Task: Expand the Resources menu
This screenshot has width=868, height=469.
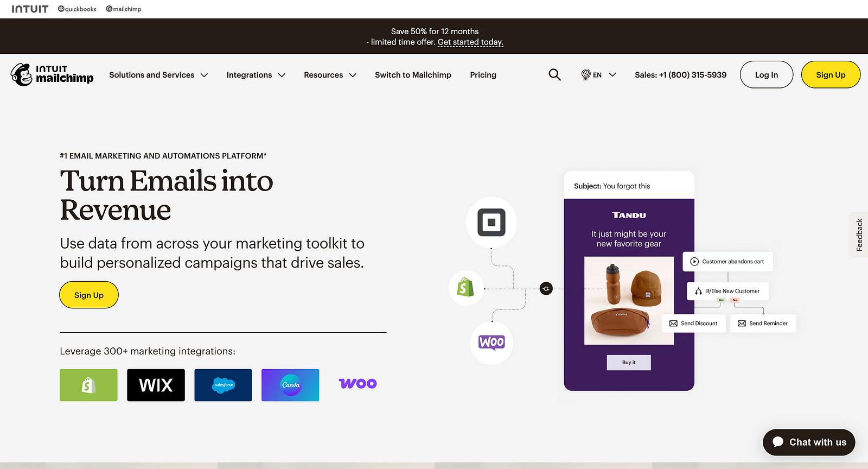Action: pos(330,75)
